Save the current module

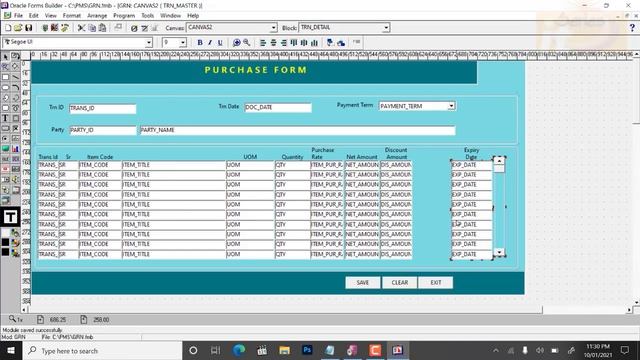(x=28, y=28)
